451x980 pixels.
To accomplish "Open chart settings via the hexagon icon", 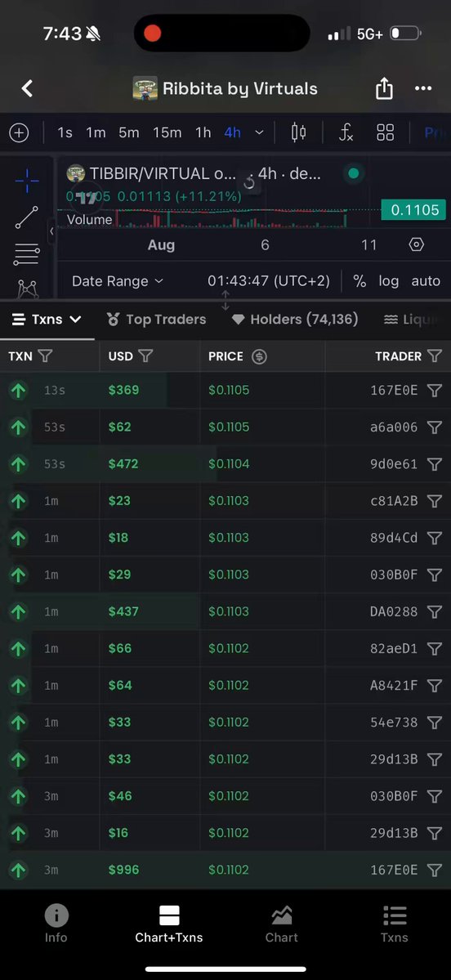I will [417, 244].
